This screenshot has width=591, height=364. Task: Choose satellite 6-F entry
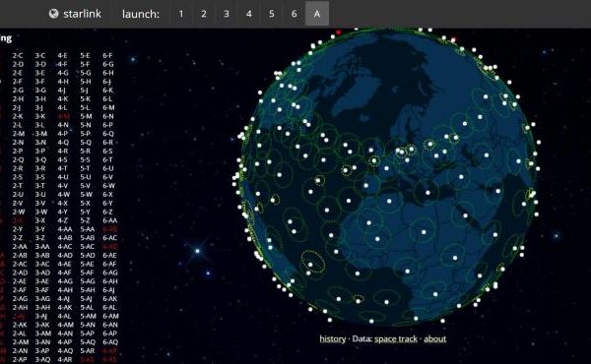pyautogui.click(x=107, y=55)
